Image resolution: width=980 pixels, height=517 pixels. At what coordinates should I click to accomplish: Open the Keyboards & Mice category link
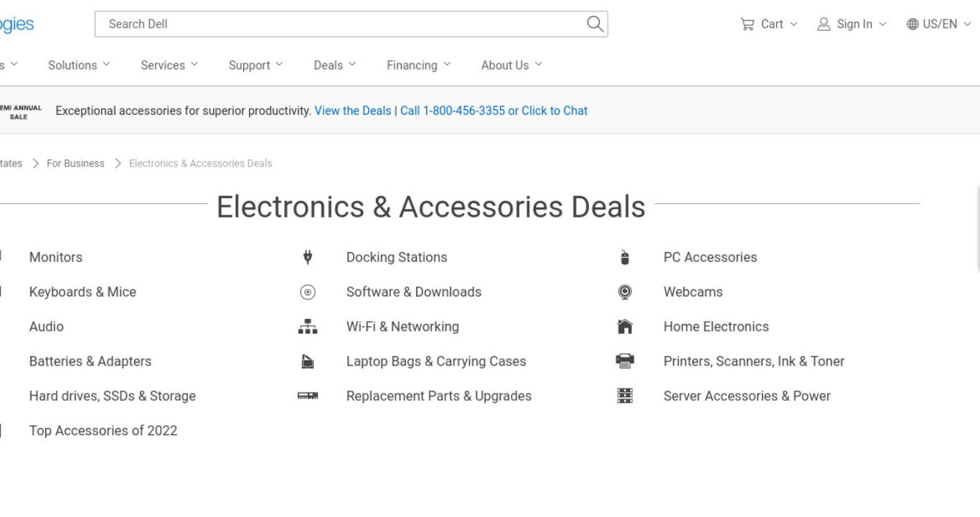[x=83, y=292]
